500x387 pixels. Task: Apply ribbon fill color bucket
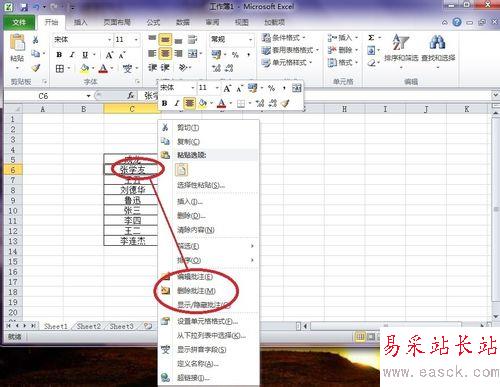(x=84, y=69)
